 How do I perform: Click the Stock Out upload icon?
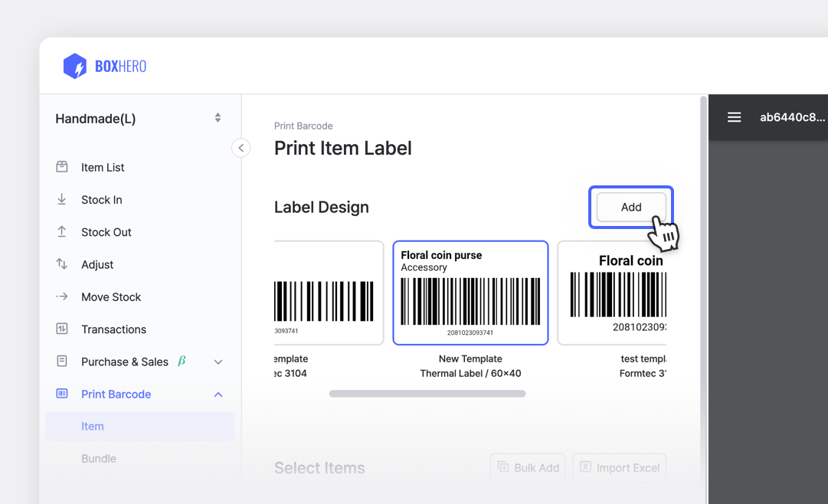coord(61,231)
